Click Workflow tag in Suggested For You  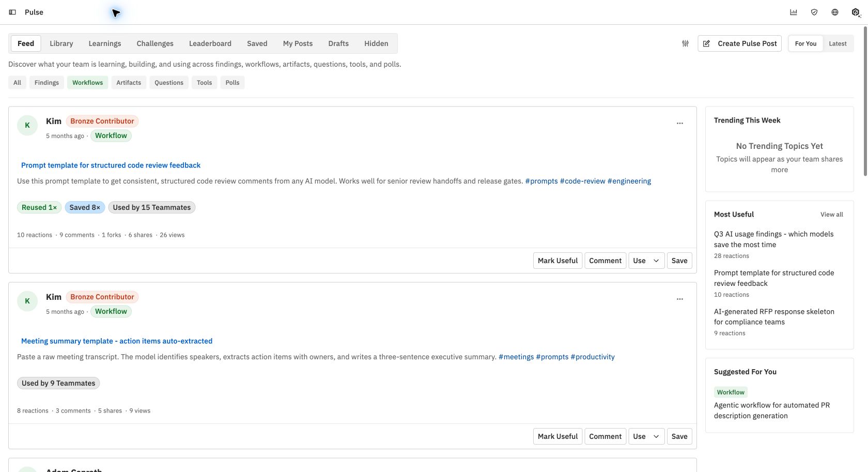731,392
